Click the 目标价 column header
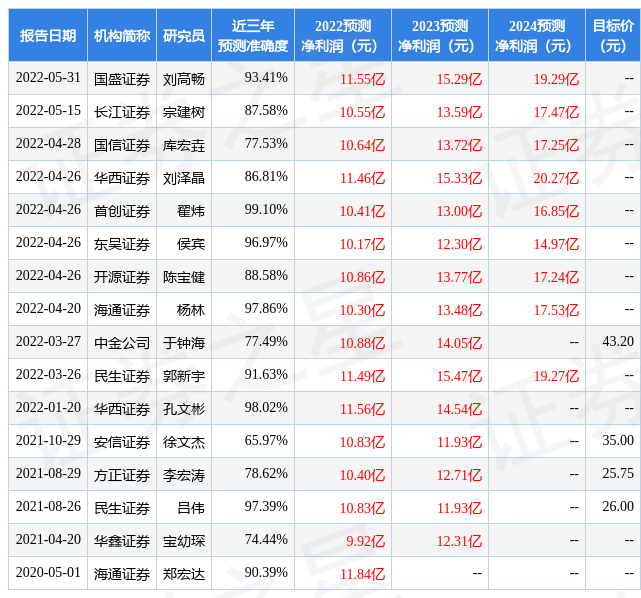 [613, 36]
